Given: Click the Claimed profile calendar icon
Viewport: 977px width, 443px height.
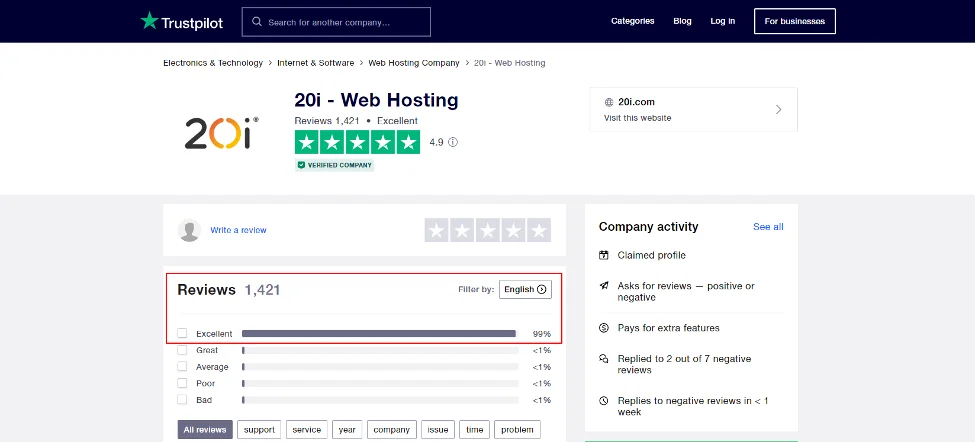Looking at the screenshot, I should 603,255.
